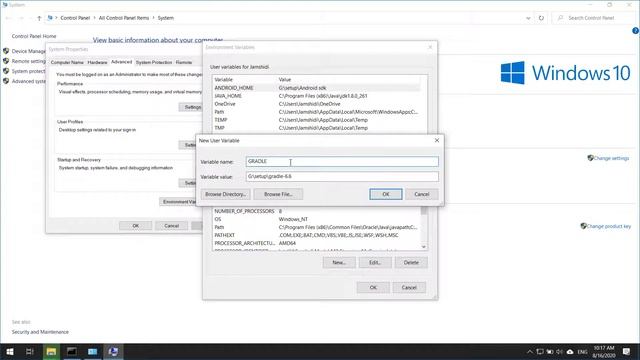Viewport: 640px width, 360px height.
Task: Select the active System taskbar icon
Action: tap(113, 351)
